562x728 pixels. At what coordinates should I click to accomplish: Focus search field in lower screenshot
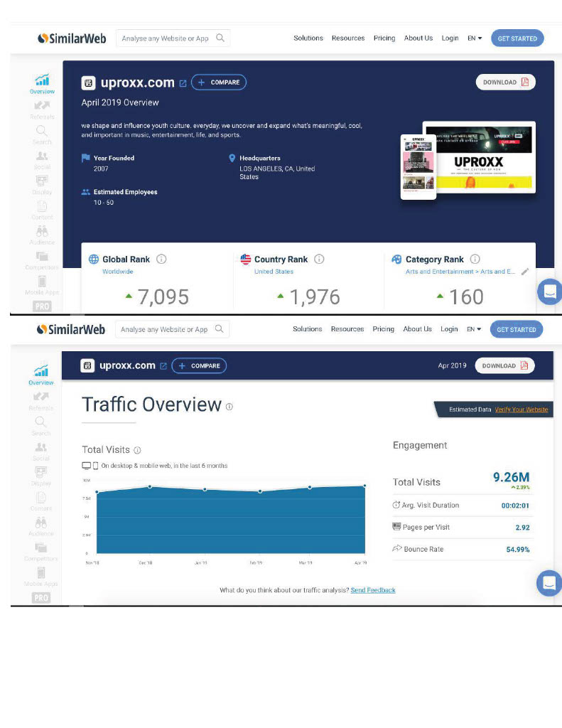click(x=172, y=329)
